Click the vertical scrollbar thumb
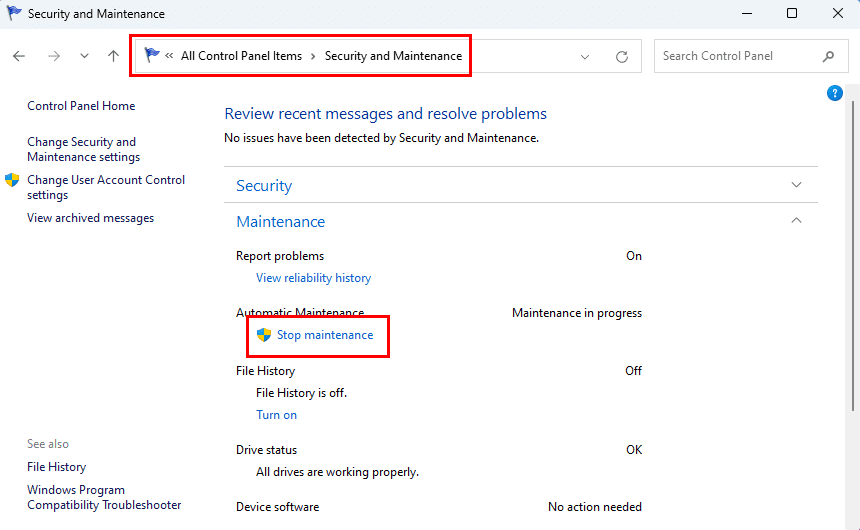This screenshot has height=530, width=860. 853,255
